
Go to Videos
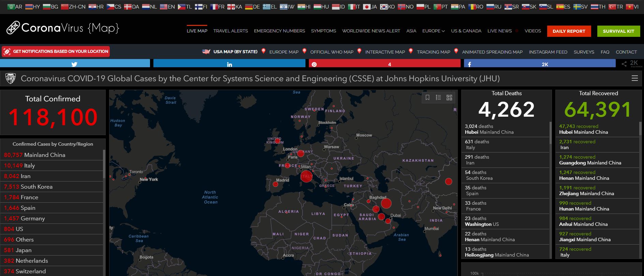pyautogui.click(x=533, y=31)
